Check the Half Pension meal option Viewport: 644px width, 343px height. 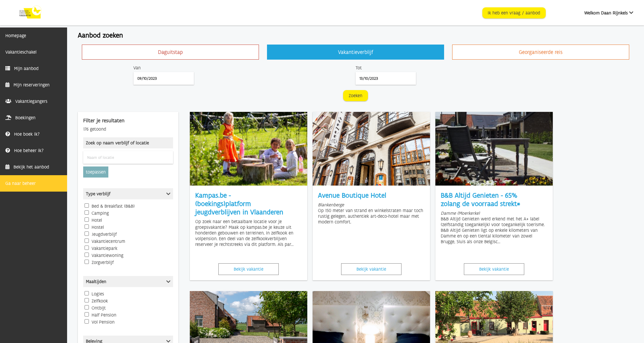(x=87, y=315)
